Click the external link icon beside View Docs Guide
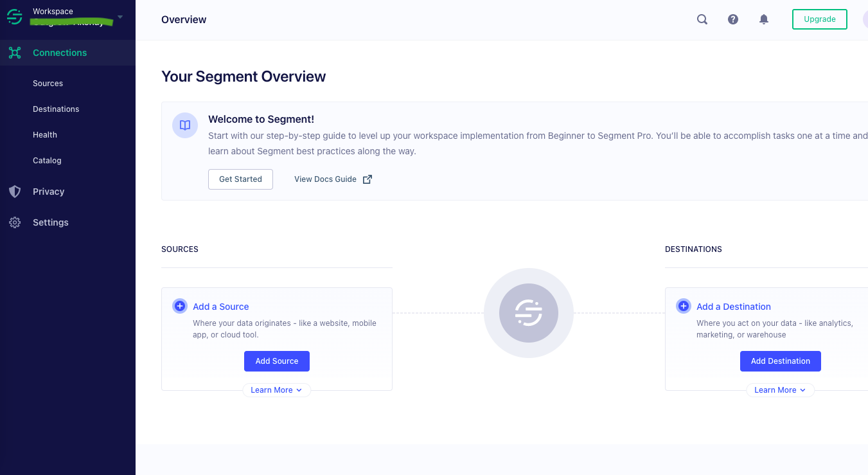 tap(368, 179)
